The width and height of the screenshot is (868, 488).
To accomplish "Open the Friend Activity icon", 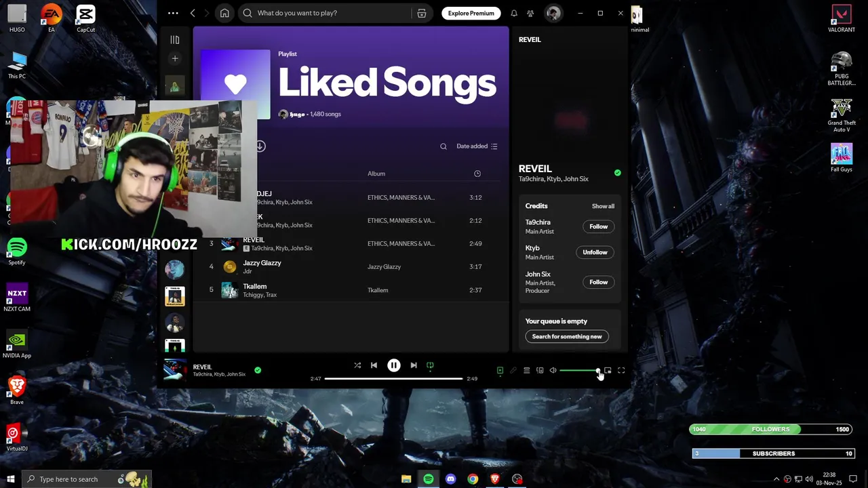I will [x=530, y=13].
